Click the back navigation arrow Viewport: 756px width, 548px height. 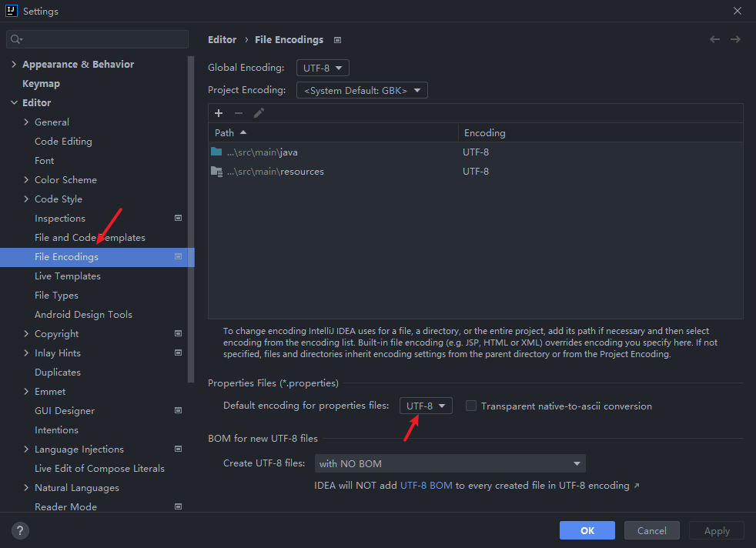tap(714, 39)
